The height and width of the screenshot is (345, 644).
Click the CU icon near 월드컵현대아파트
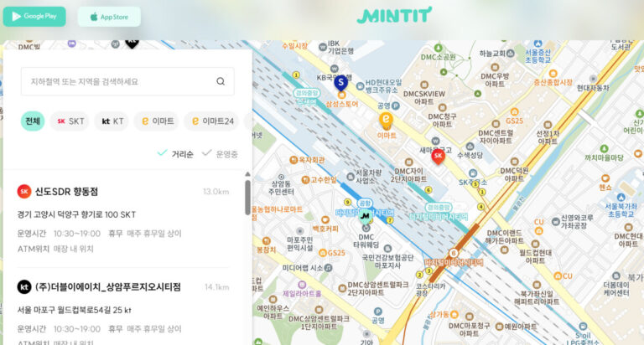click(558, 276)
